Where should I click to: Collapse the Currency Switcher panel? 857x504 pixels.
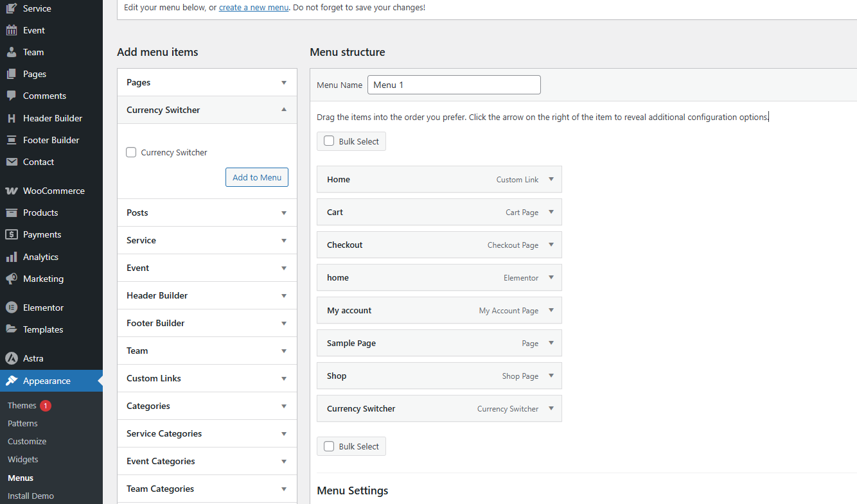pos(284,110)
